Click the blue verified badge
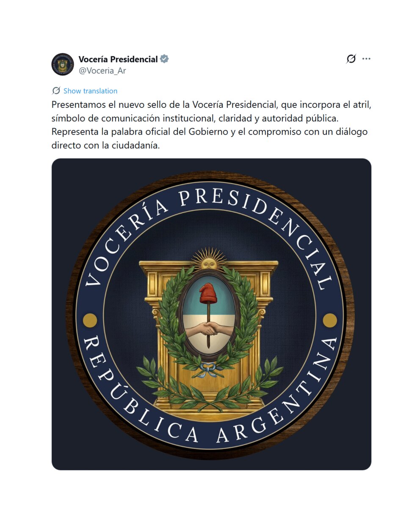Viewport: 420px width, 515px height. pyautogui.click(x=164, y=59)
